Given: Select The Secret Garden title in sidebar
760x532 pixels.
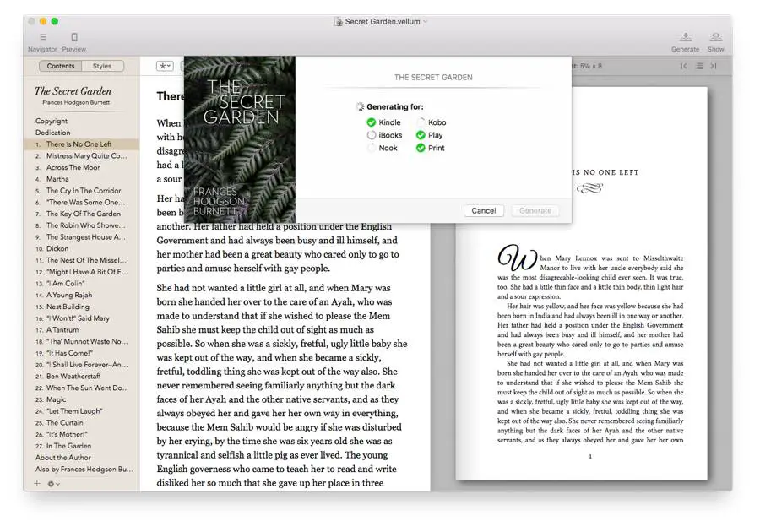Looking at the screenshot, I should coord(73,91).
